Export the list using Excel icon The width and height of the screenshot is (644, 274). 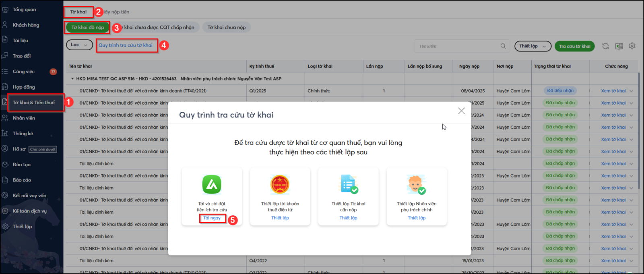tap(619, 46)
